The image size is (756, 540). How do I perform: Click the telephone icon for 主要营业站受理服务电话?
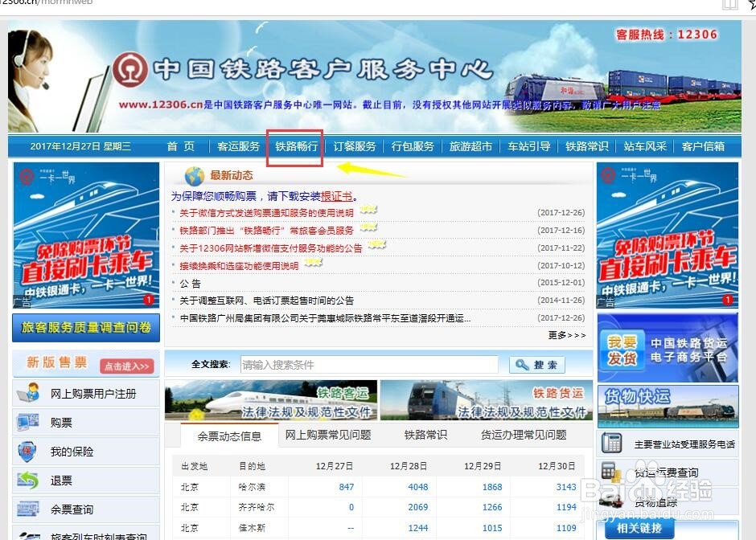pyautogui.click(x=611, y=444)
